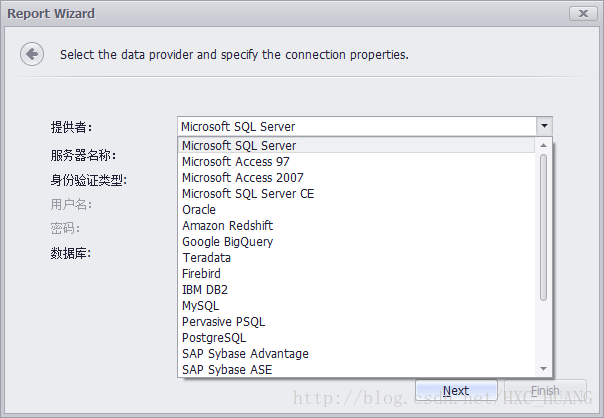Go back with the round arrow button

[x=32, y=54]
